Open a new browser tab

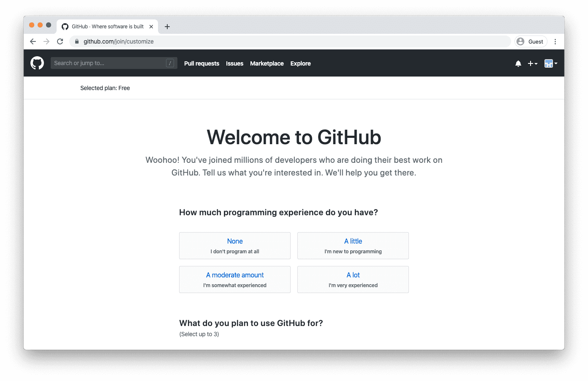[167, 27]
